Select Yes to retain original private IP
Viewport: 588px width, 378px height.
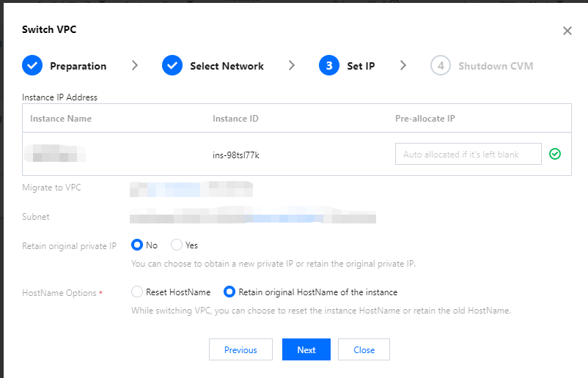click(177, 245)
